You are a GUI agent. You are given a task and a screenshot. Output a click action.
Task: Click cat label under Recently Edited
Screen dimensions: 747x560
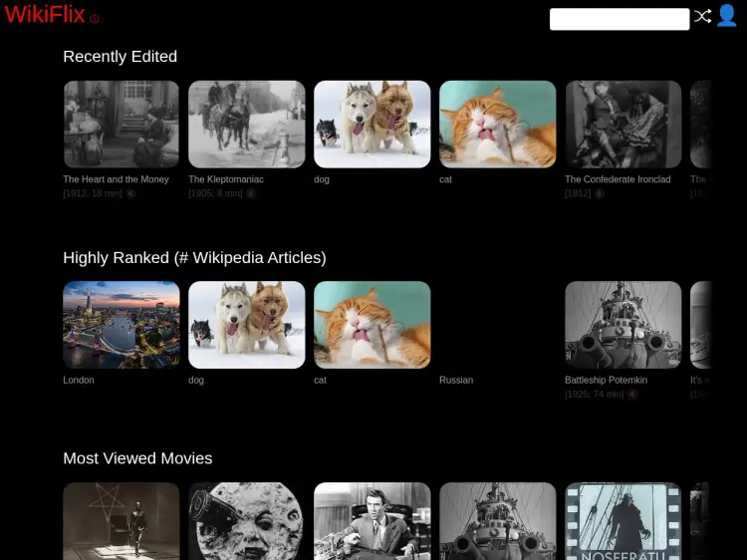445,179
